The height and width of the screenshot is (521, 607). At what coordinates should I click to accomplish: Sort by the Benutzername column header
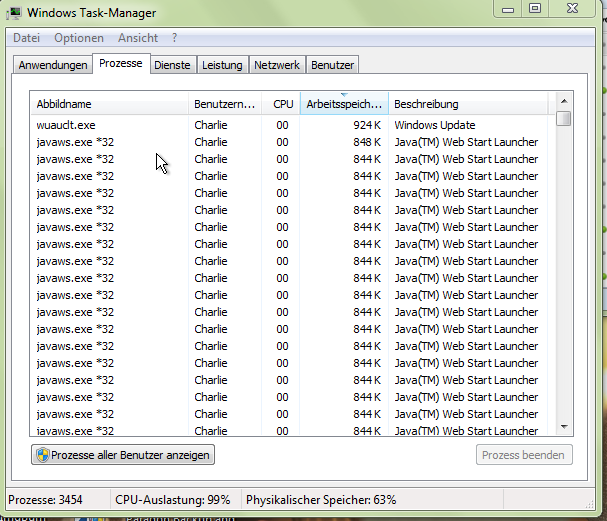click(225, 104)
